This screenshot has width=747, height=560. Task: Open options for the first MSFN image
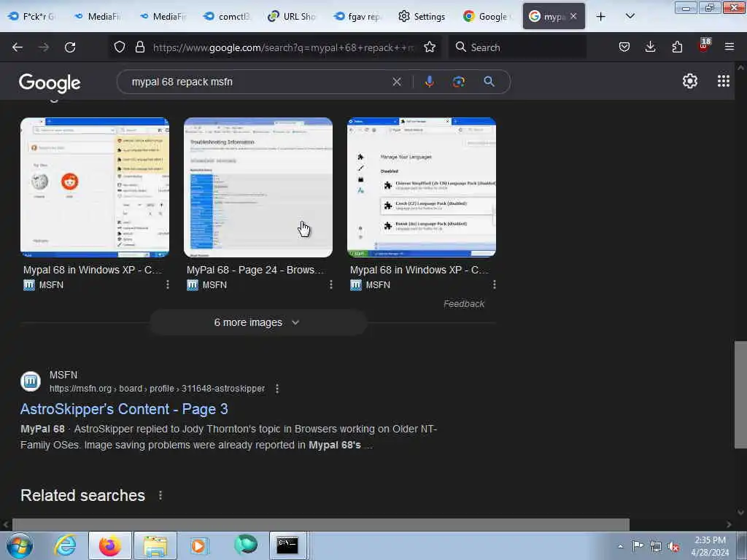(167, 284)
